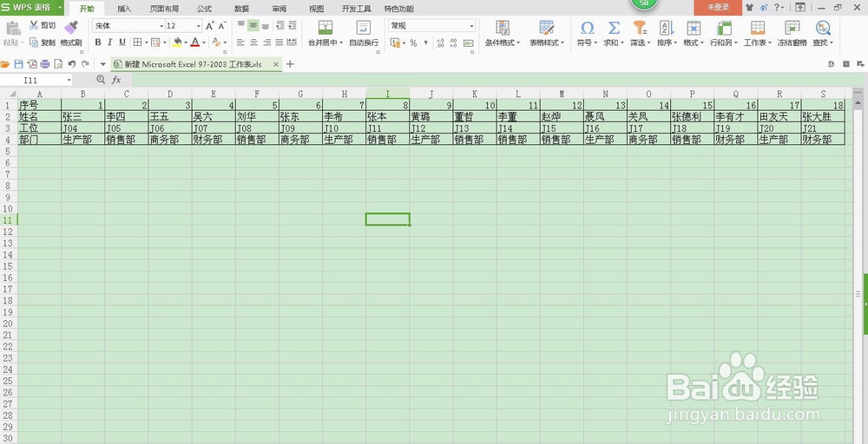Open the number format dropdown (常规)
868x444 pixels.
(471, 26)
